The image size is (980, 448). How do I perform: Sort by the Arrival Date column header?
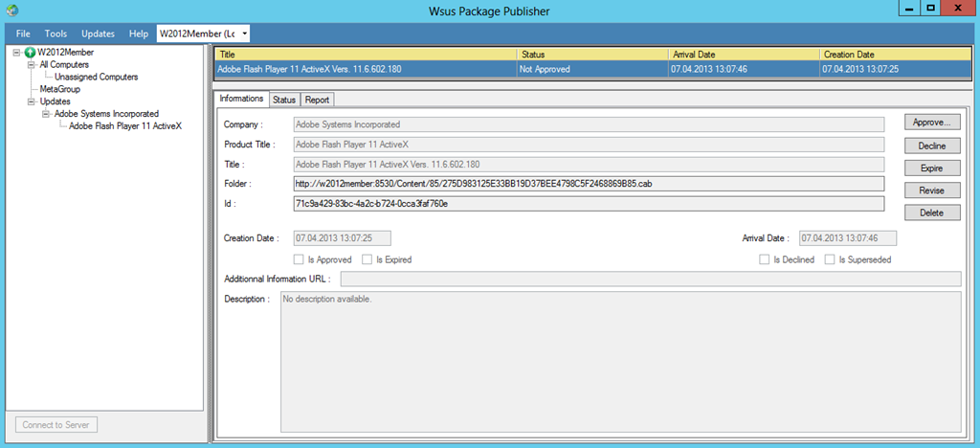point(745,55)
